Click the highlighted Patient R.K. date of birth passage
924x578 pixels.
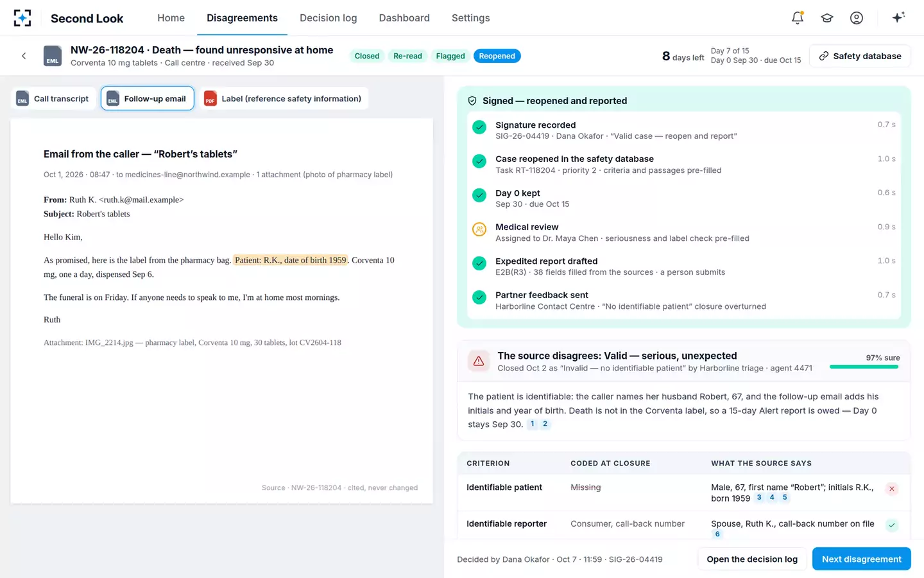(x=291, y=260)
